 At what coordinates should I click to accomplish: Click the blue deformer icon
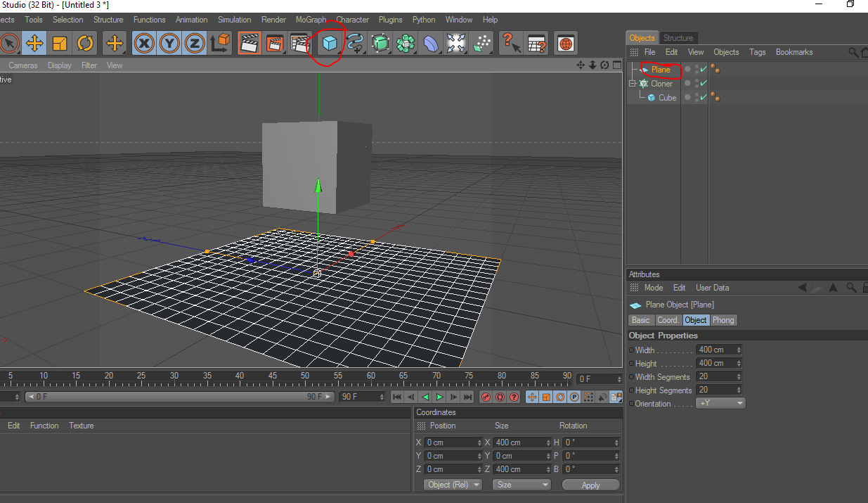tap(431, 44)
